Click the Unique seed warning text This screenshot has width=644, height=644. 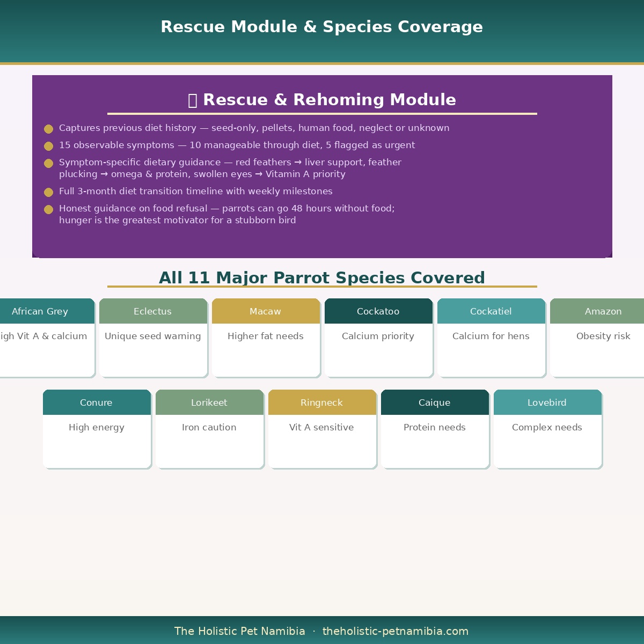click(x=153, y=336)
